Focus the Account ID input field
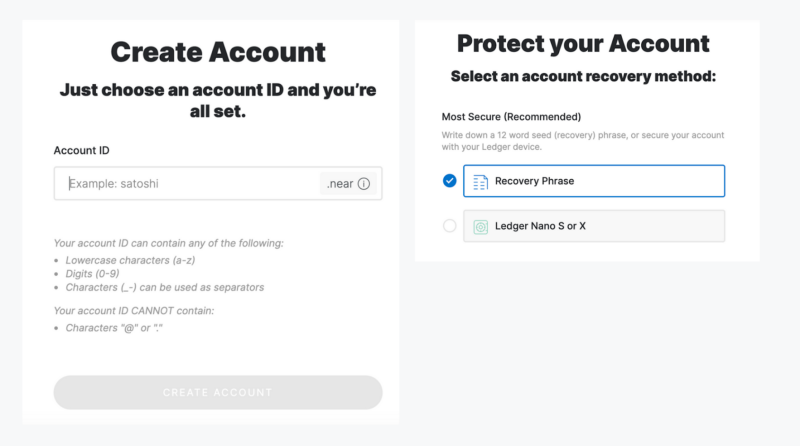Screen dimensions: 800x446 (190, 184)
